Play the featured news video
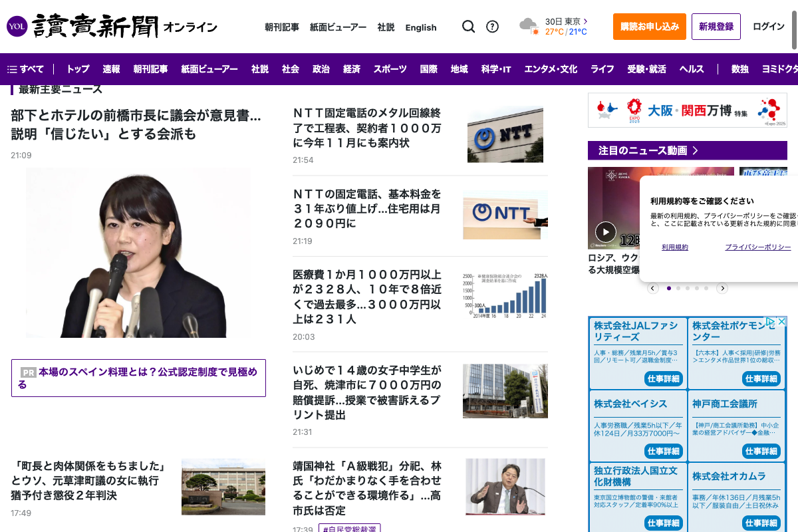Screen dimensions: 798x532 pos(605,231)
